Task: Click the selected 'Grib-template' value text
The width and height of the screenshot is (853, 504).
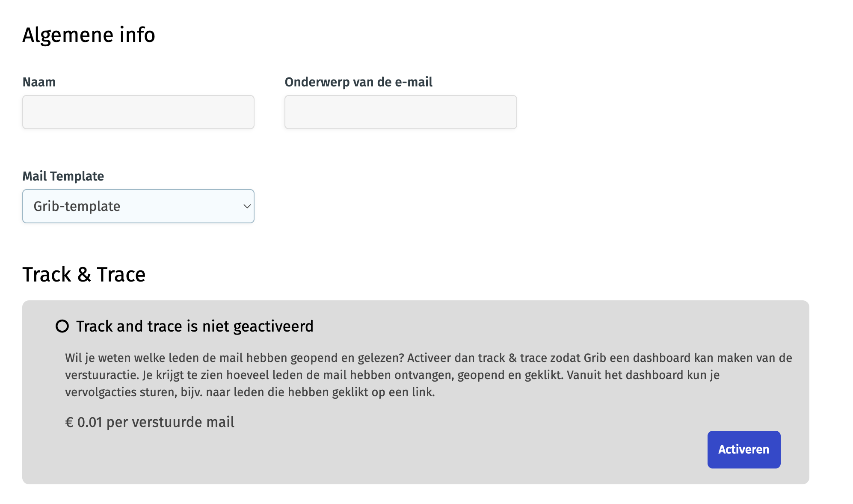Action: point(77,206)
